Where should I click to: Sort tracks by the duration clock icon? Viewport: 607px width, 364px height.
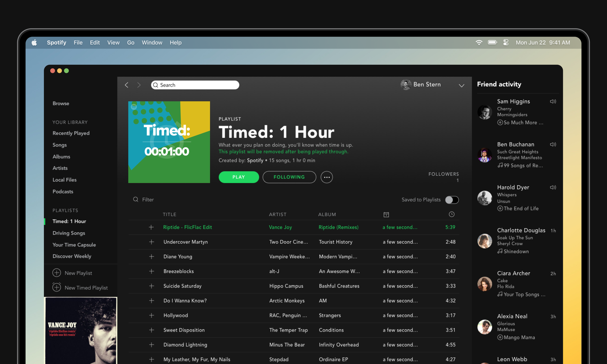(x=451, y=214)
